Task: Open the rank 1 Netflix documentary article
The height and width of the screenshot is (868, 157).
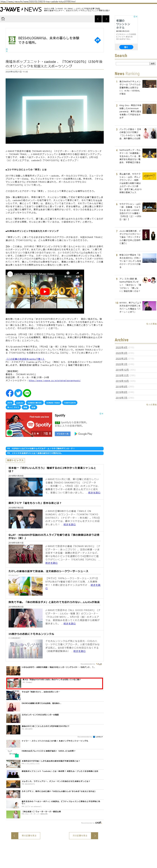Action: tap(130, 88)
